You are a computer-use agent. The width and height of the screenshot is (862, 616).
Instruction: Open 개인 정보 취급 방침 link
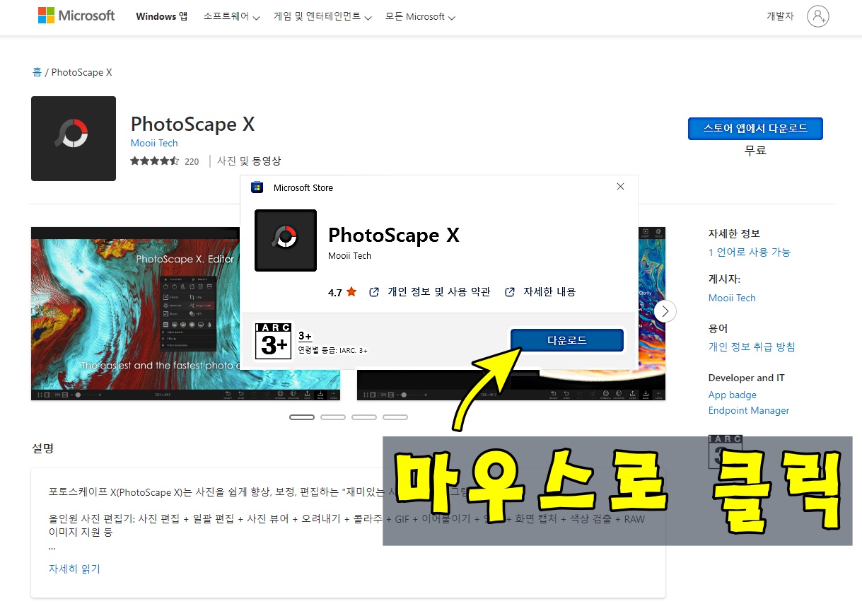pos(752,347)
